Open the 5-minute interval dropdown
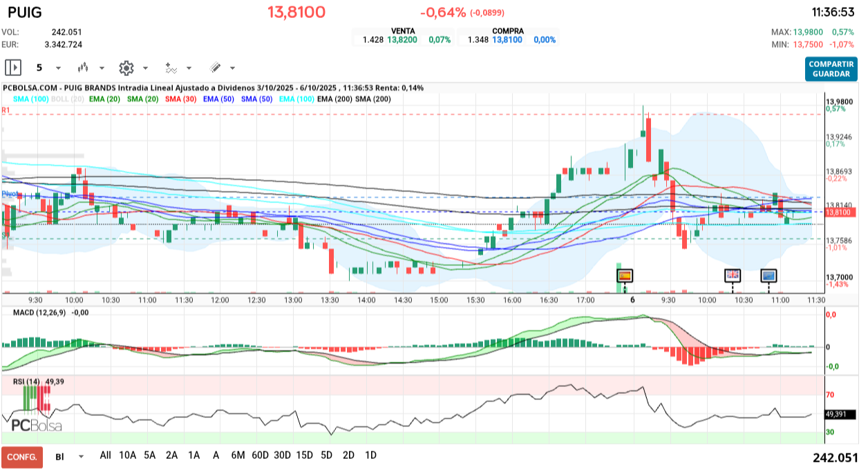This screenshot has height=472, width=868. point(58,68)
